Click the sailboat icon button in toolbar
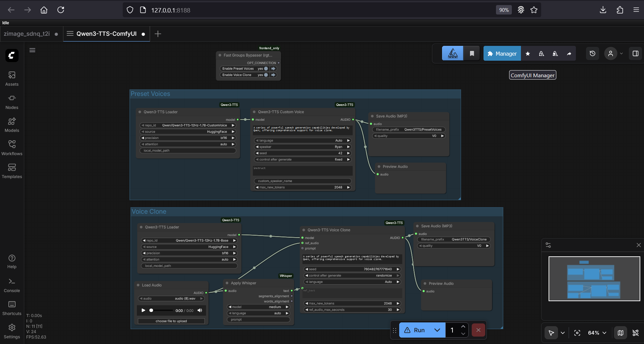The height and width of the screenshot is (344, 644). (x=453, y=53)
